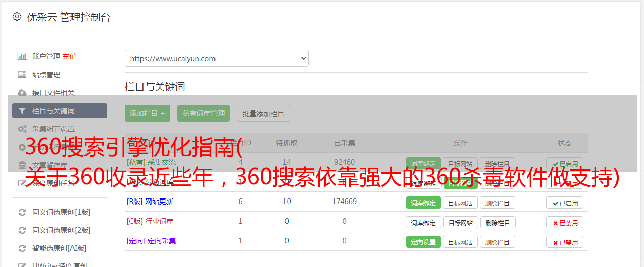Click the 优采云 管理控制台 title
644x267 pixels.
[69, 17]
